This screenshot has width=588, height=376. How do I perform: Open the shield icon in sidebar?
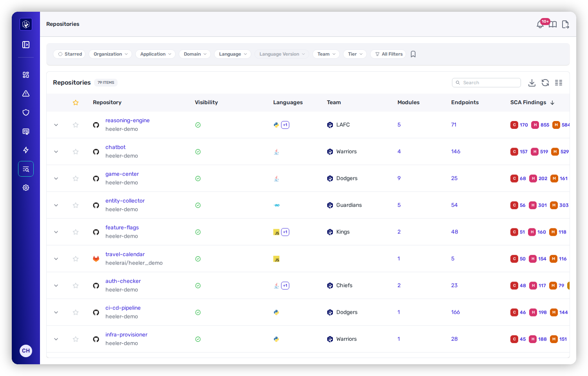[x=26, y=112]
